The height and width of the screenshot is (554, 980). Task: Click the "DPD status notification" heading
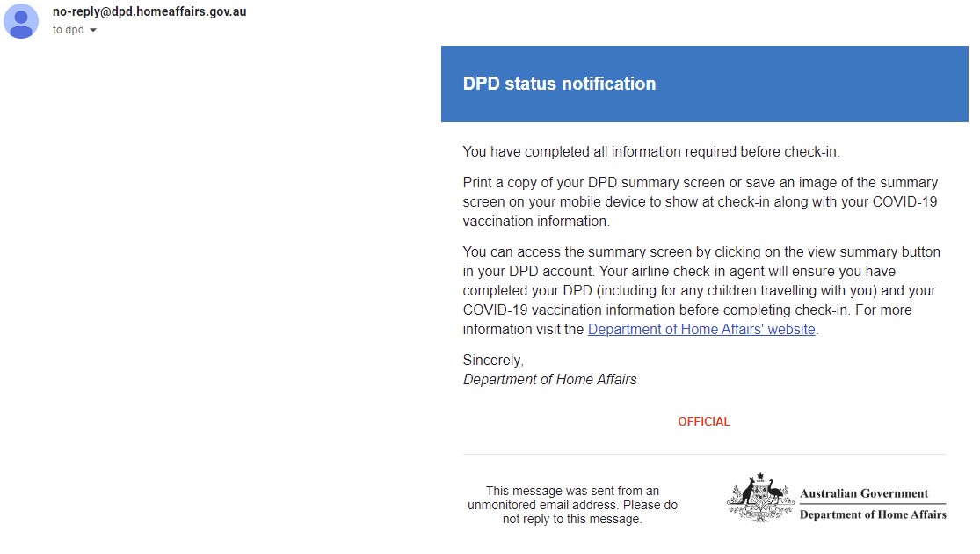click(x=559, y=84)
